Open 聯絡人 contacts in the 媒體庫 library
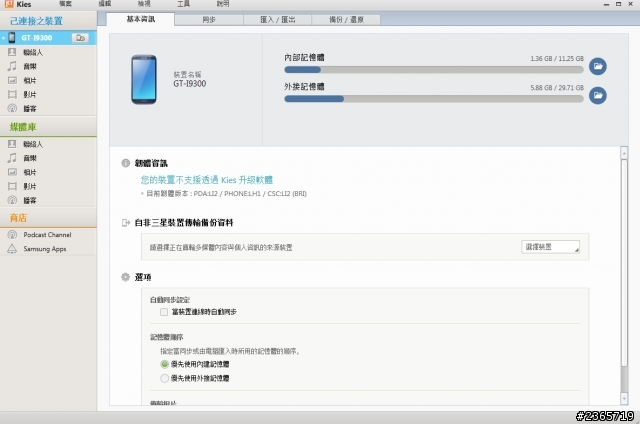640x424 pixels. [x=33, y=144]
